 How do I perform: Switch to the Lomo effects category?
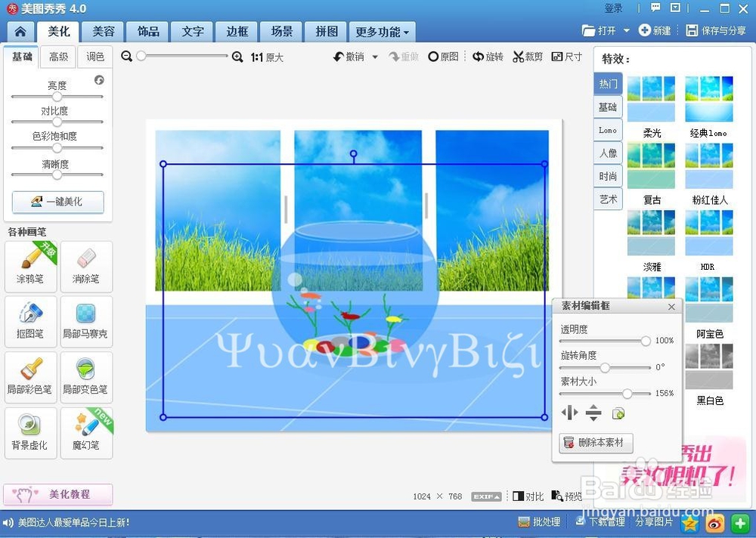click(x=607, y=131)
